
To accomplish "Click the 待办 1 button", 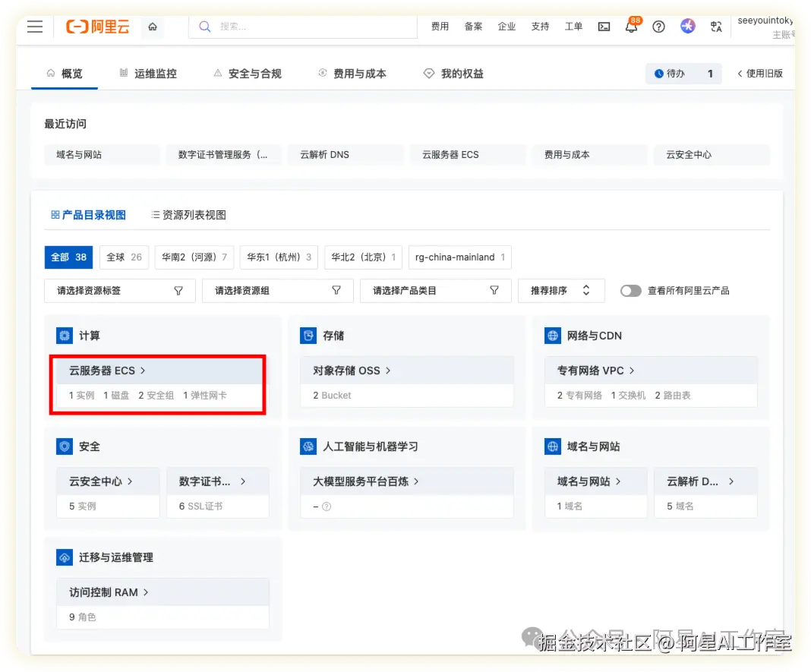I will click(683, 74).
